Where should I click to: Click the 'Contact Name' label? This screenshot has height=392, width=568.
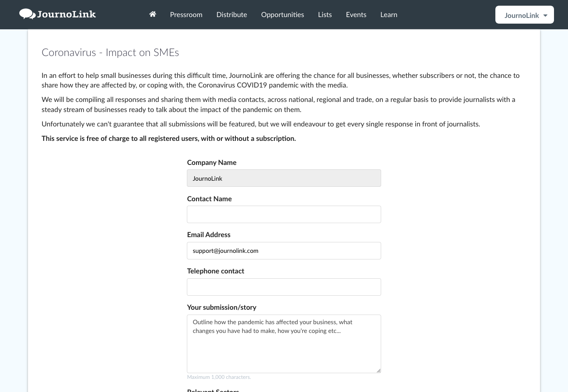point(209,199)
